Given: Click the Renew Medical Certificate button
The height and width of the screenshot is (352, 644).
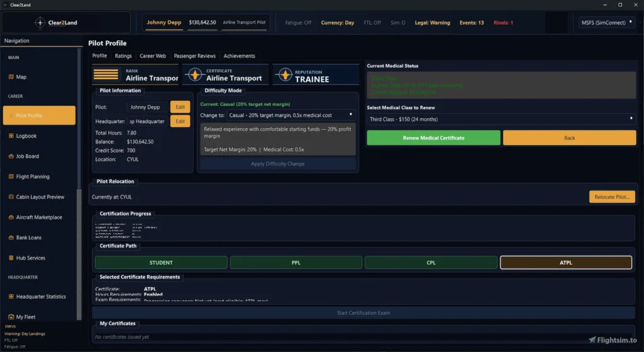Looking at the screenshot, I should 433,138.
